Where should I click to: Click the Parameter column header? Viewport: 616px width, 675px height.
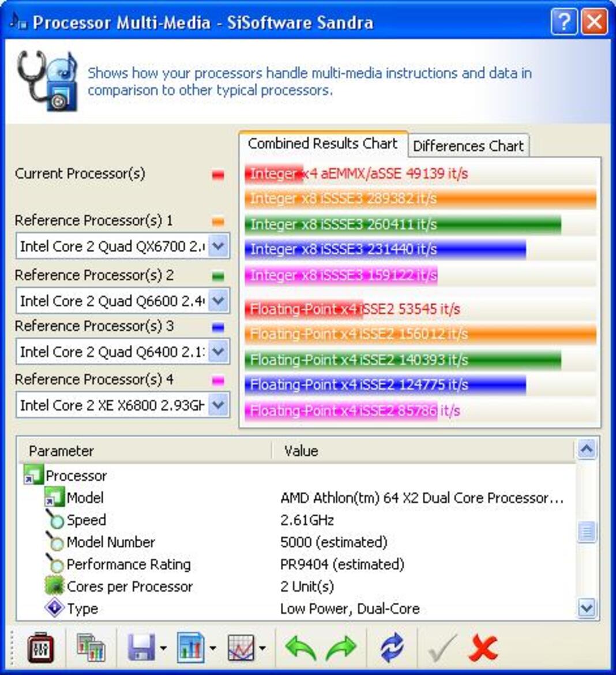pyautogui.click(x=145, y=451)
